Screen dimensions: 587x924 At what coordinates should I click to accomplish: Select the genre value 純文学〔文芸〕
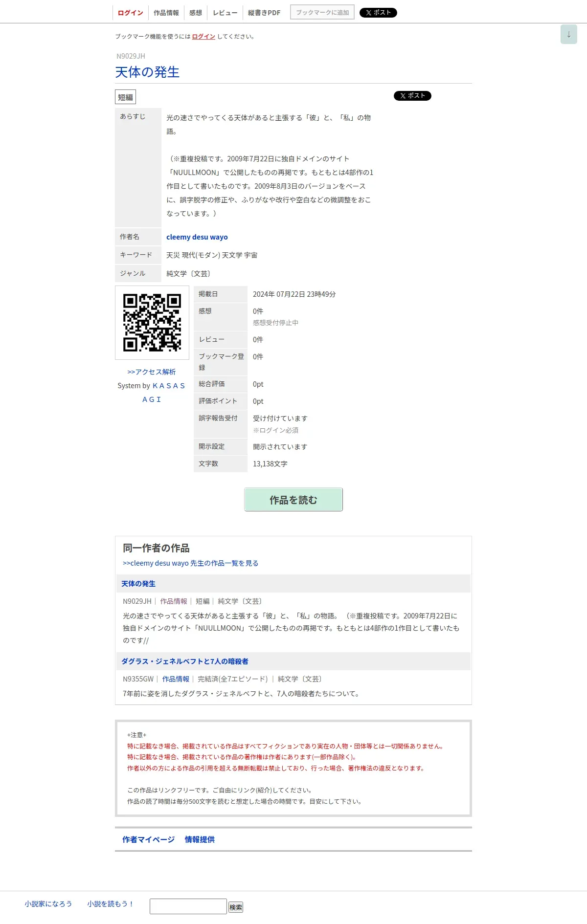coord(189,274)
